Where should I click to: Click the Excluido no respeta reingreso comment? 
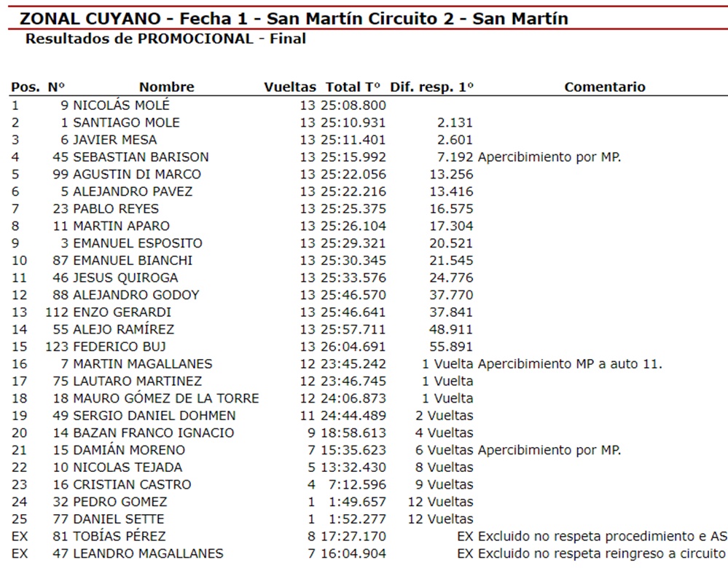tap(602, 554)
